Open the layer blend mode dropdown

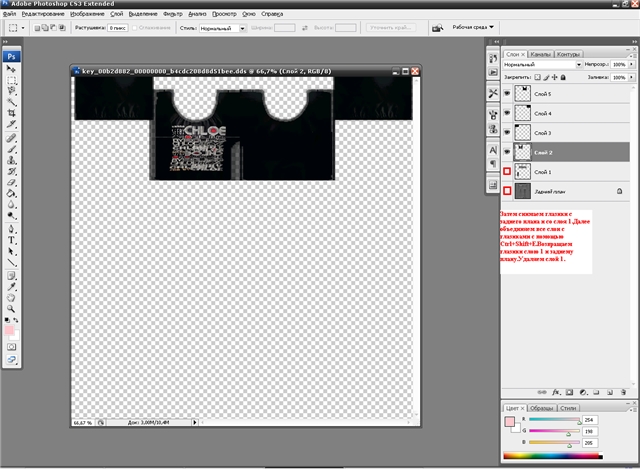pos(579,64)
